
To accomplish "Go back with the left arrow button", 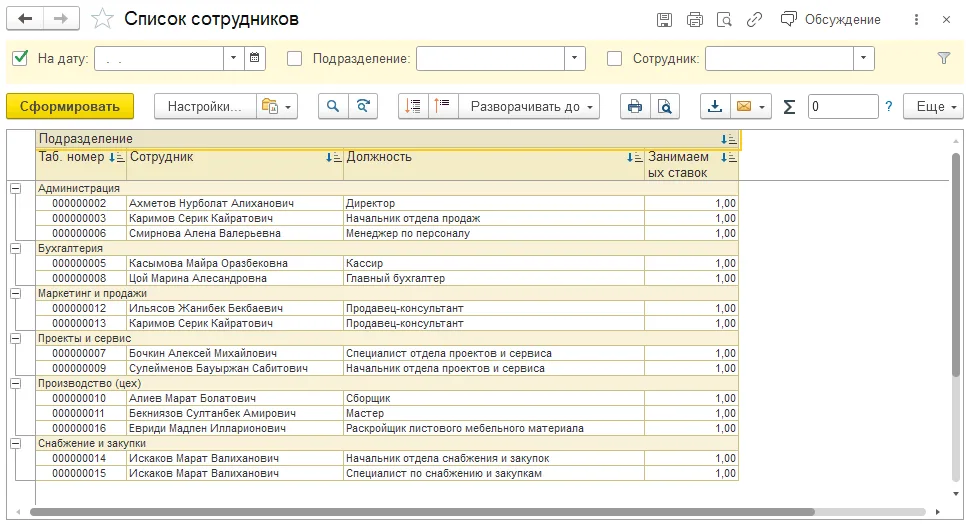I will click(25, 19).
